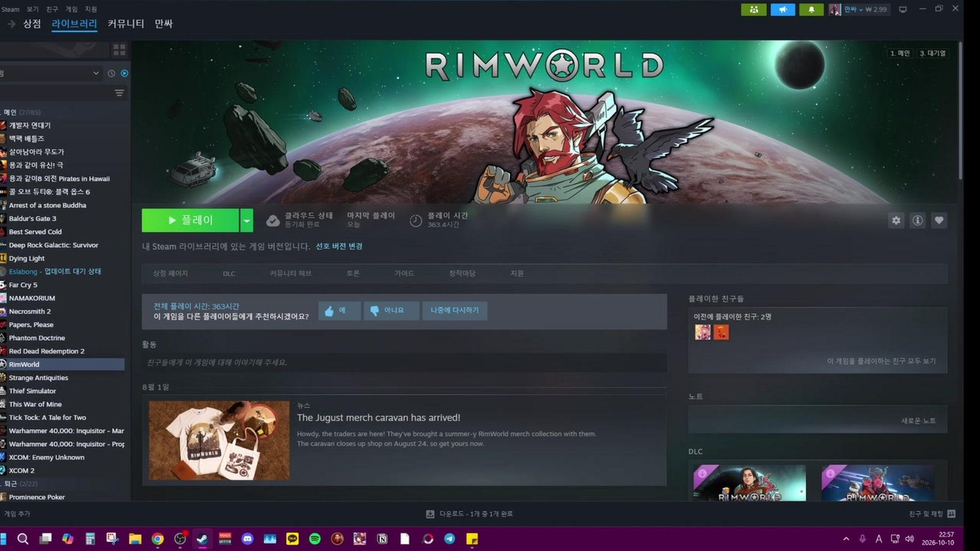Viewport: 980px width, 551px height.
Task: Expand the play options dropdown arrow
Action: click(247, 220)
